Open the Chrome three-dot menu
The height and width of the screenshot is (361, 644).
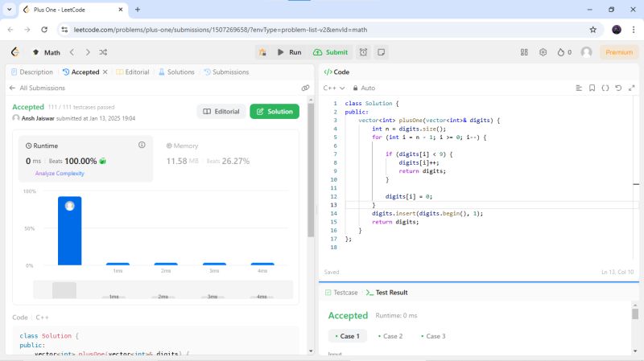click(x=634, y=30)
